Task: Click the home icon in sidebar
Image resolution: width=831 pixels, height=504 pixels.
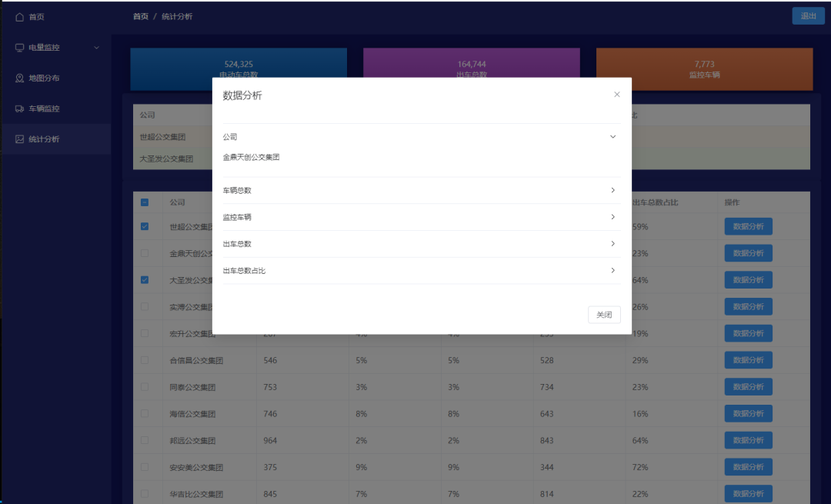Action: pos(19,17)
